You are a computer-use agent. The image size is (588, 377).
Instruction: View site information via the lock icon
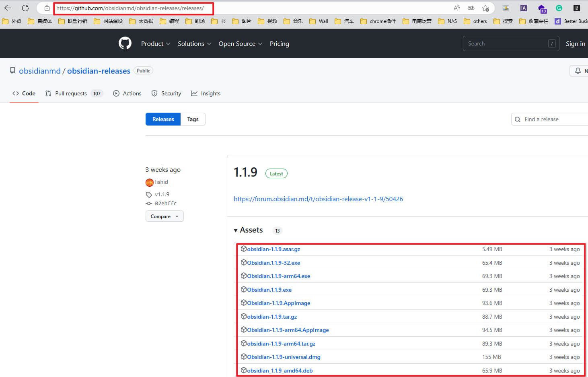(47, 8)
